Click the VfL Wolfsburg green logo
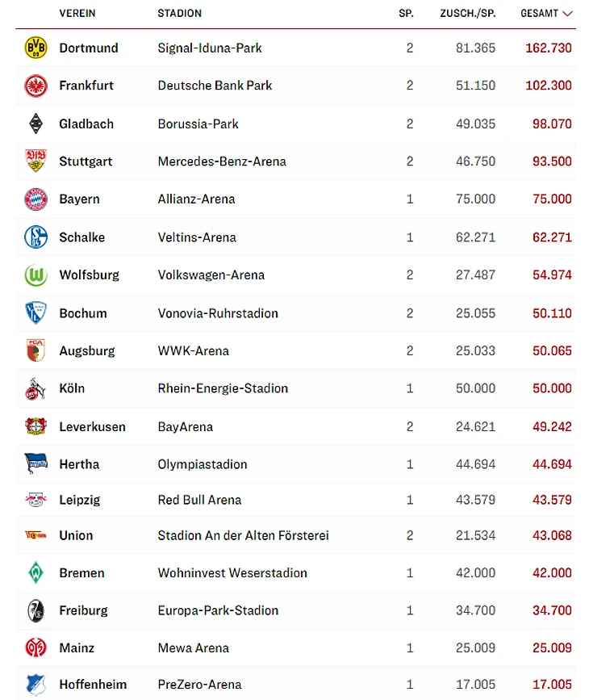This screenshot has height=700, width=589. click(36, 275)
